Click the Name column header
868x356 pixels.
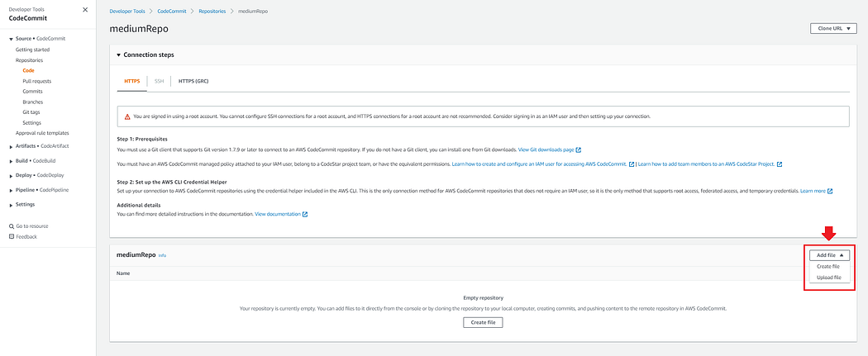123,273
